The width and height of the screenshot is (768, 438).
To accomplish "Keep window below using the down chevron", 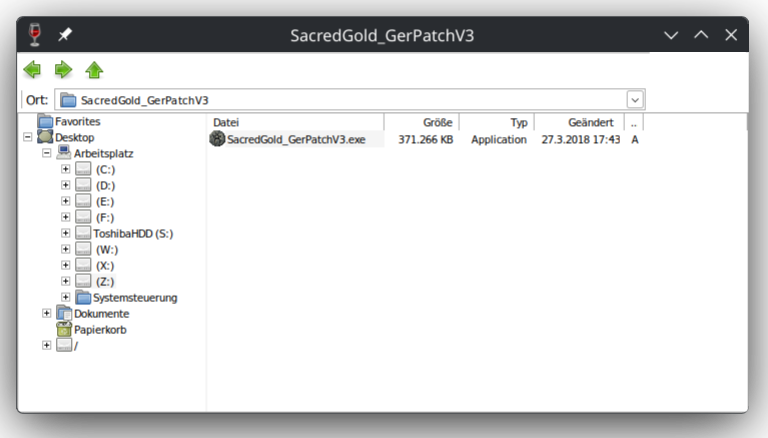I will (671, 35).
